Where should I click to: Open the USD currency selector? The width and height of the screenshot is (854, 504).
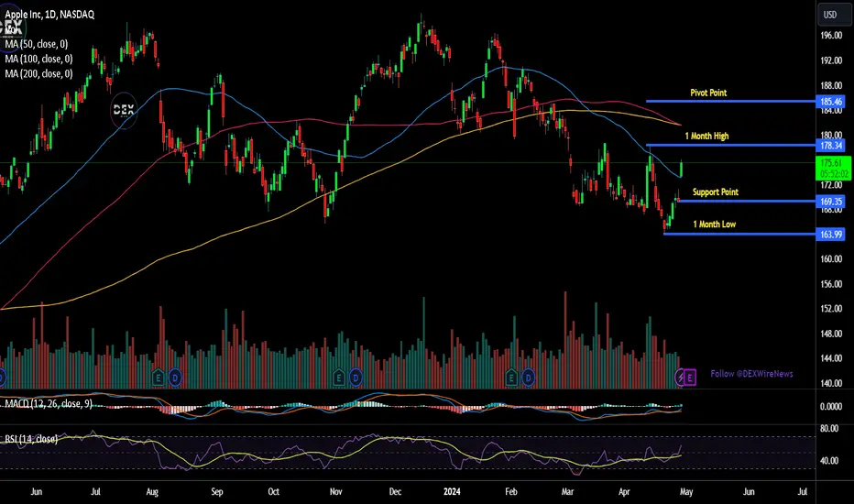tap(833, 15)
